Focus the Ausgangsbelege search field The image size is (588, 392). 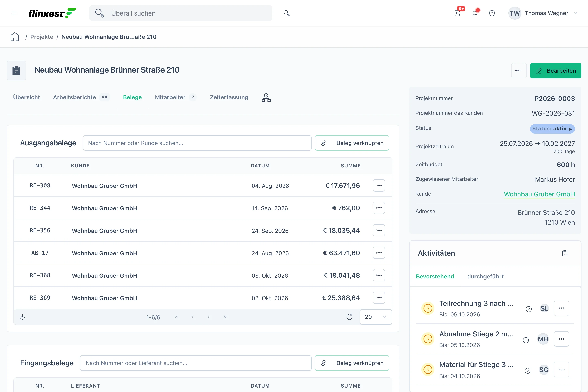pos(197,143)
